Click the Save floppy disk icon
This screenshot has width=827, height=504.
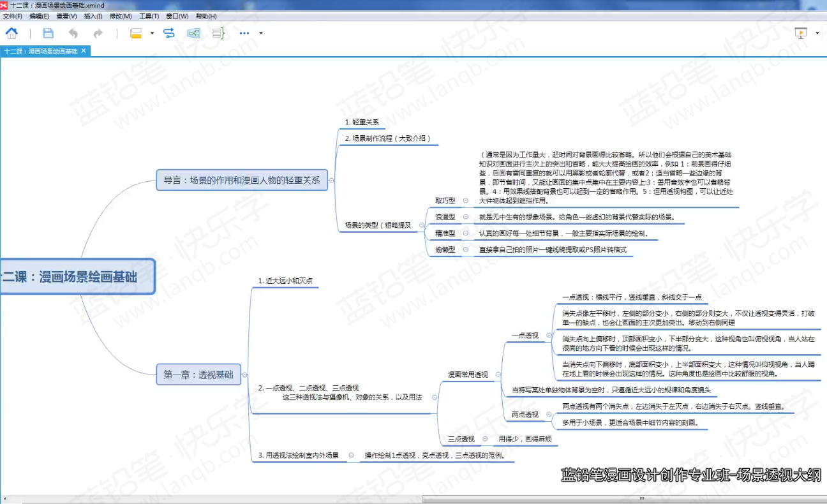click(48, 33)
